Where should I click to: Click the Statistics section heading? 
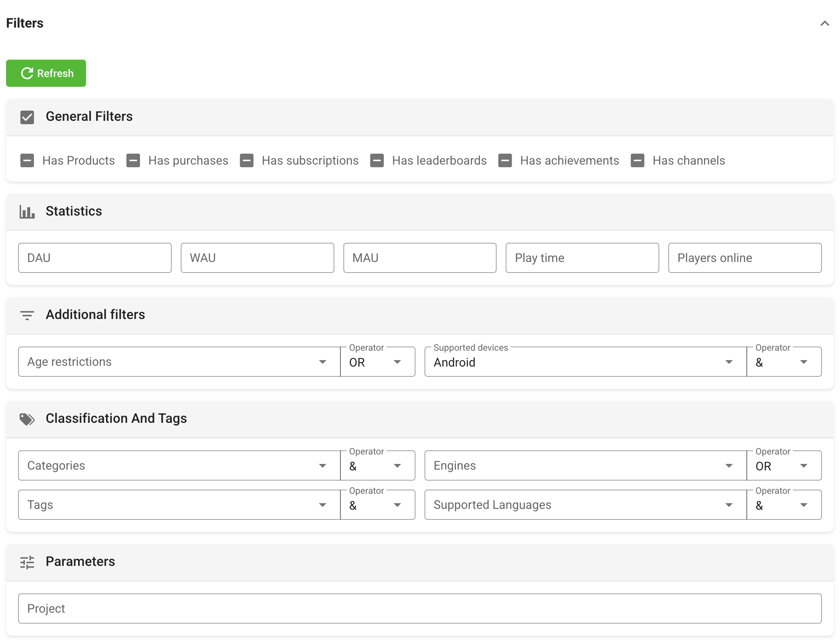coord(74,211)
